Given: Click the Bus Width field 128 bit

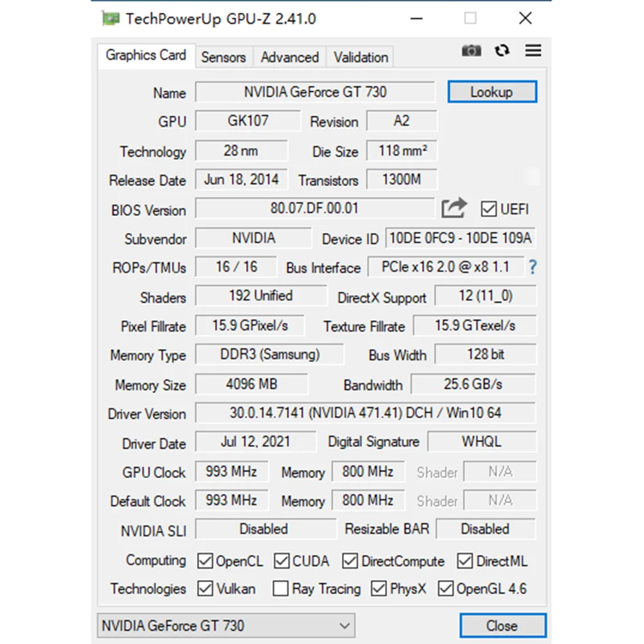Looking at the screenshot, I should click(x=486, y=354).
